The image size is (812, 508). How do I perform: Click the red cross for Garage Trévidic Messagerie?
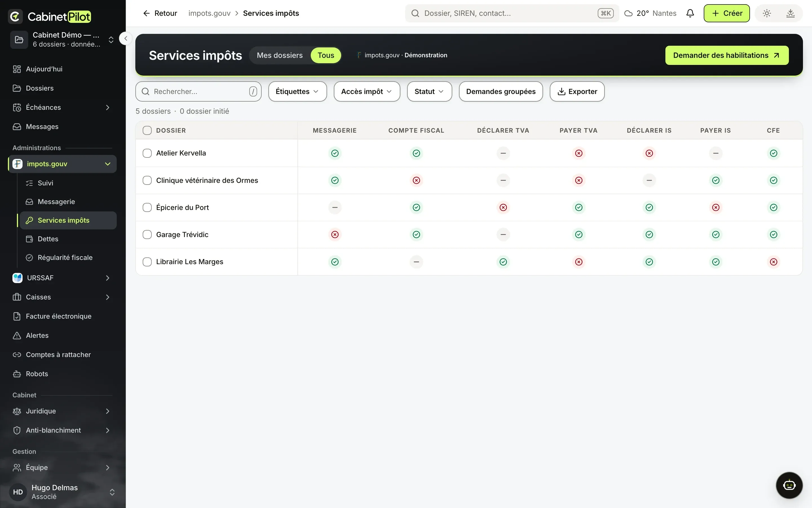pyautogui.click(x=335, y=235)
